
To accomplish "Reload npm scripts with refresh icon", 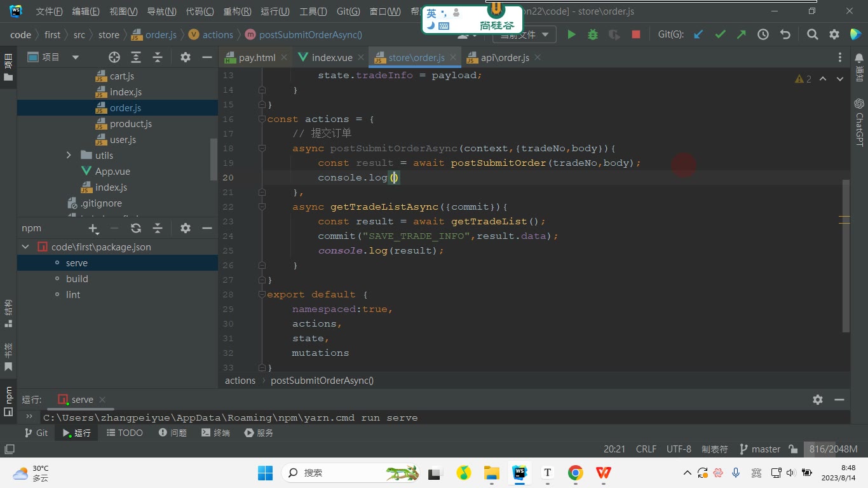I will coord(136,228).
